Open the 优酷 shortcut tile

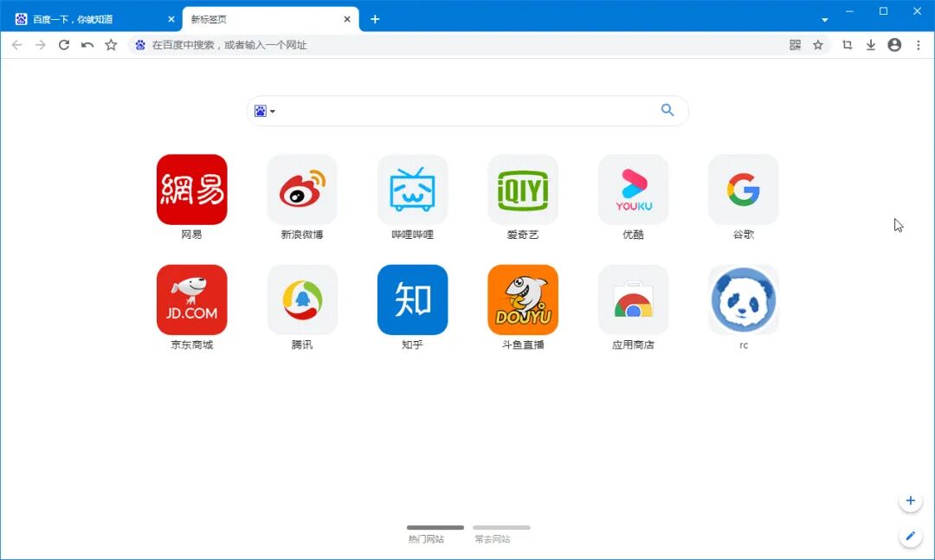click(x=633, y=190)
